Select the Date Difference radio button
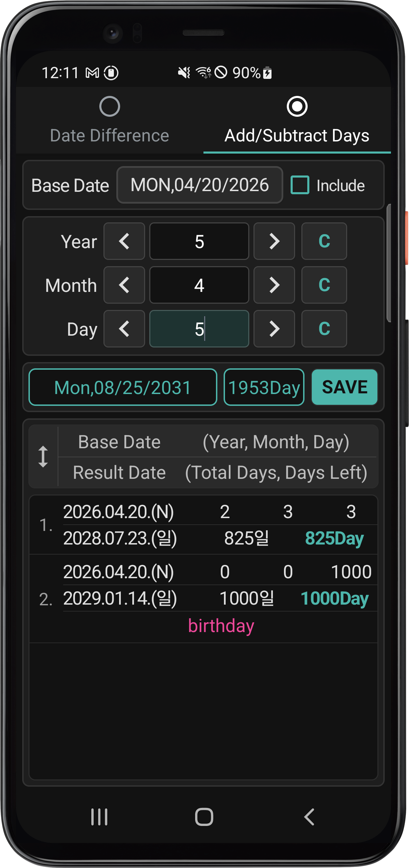Screen dimensions: 409x868 pyautogui.click(x=110, y=106)
